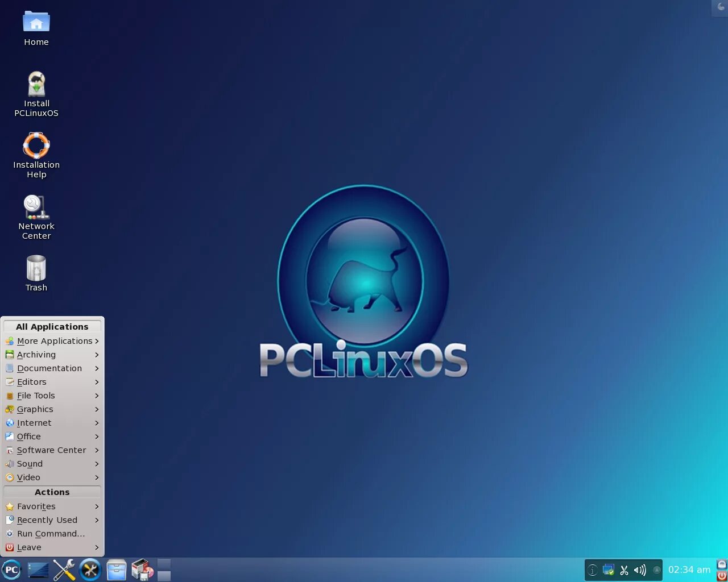Expand the Video submenu arrow
The height and width of the screenshot is (582, 728).
[97, 477]
